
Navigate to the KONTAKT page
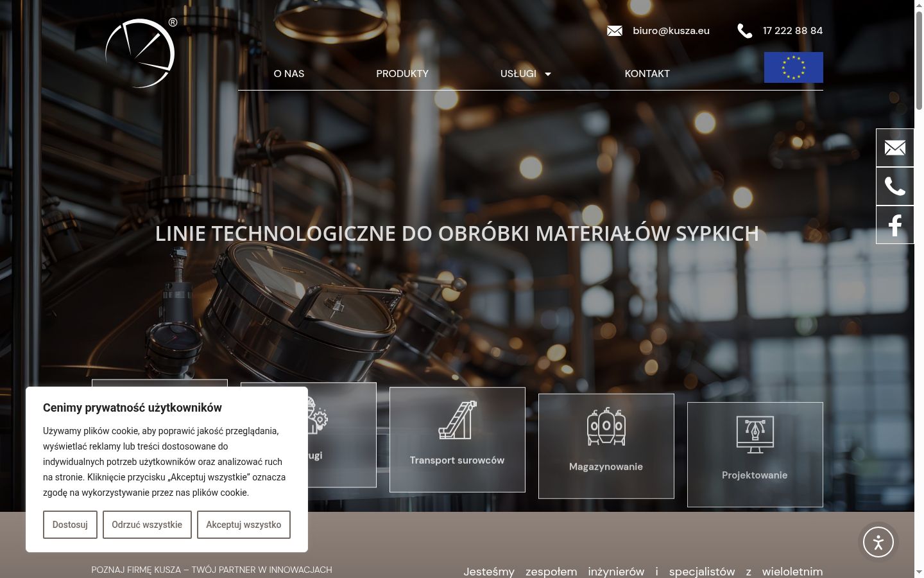647,74
